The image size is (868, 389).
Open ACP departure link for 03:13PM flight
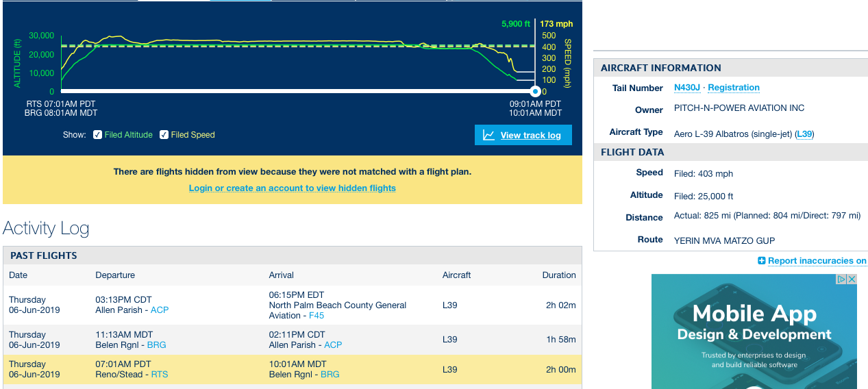[x=160, y=310]
